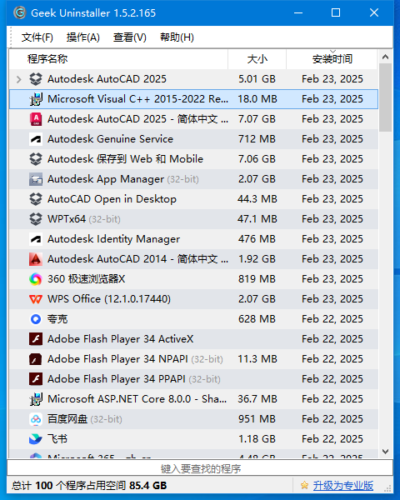The image size is (400, 500).
Task: Sort programs by 大小 column header
Action: pos(257,59)
